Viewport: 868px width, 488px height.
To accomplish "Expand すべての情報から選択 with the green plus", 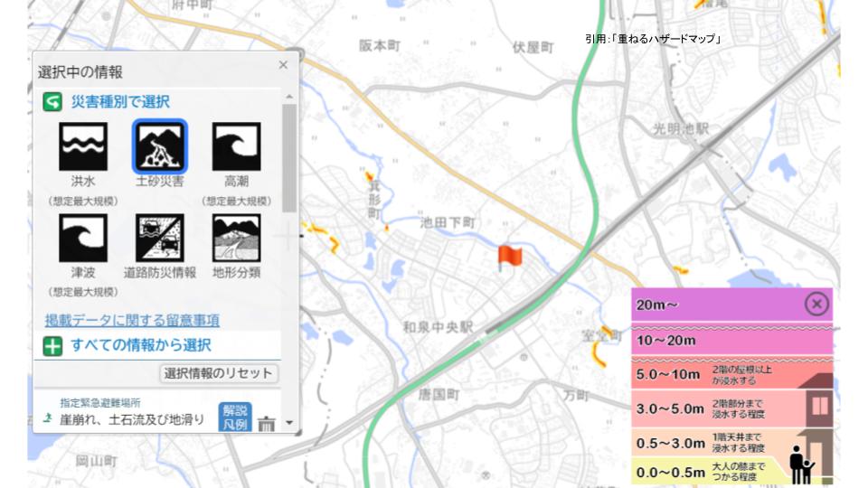I will (52, 346).
